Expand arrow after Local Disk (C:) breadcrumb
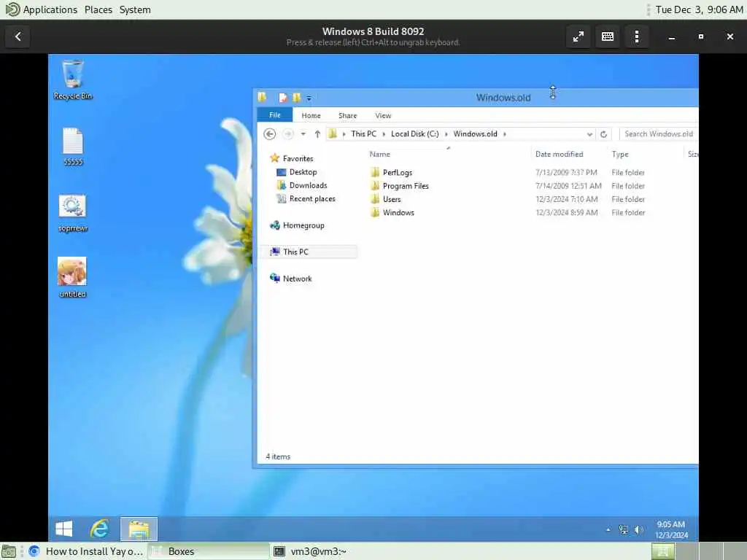The width and height of the screenshot is (747, 560). (446, 134)
